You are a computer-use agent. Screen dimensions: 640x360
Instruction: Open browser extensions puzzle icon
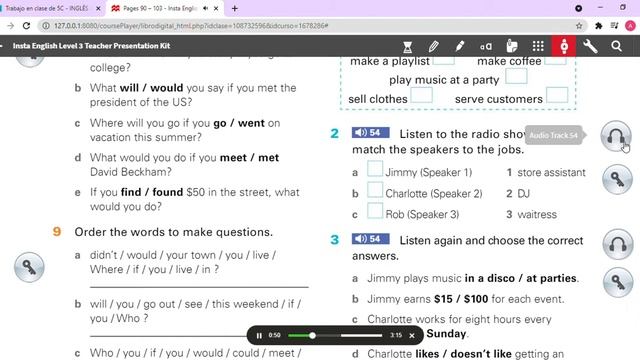598,26
